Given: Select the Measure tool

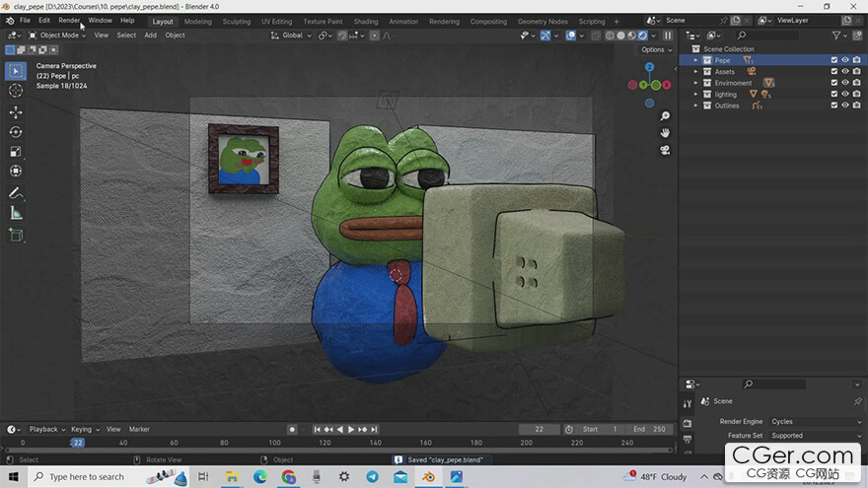Looking at the screenshot, I should [16, 213].
